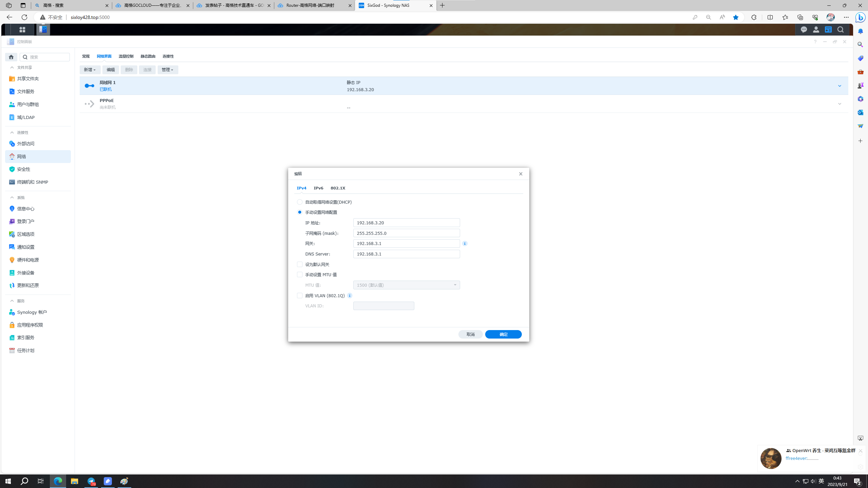
Task: Switch to the 静态路由 tab
Action: [148, 56]
